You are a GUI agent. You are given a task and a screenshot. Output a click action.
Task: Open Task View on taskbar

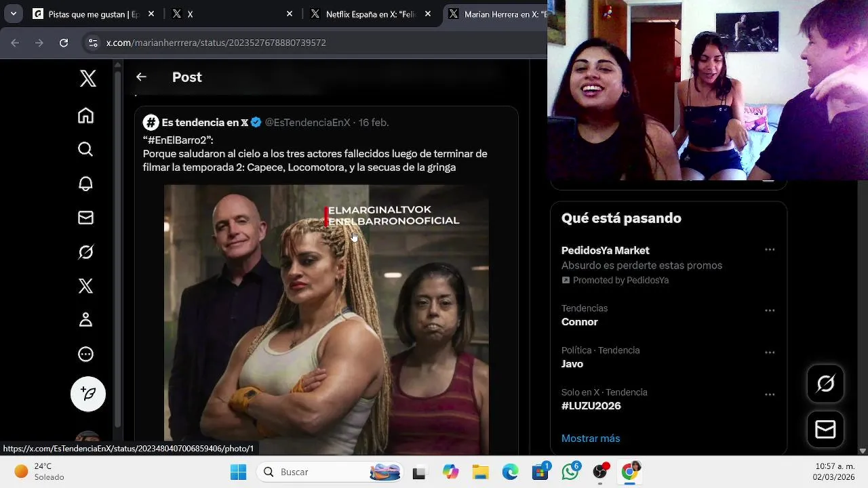coord(419,472)
